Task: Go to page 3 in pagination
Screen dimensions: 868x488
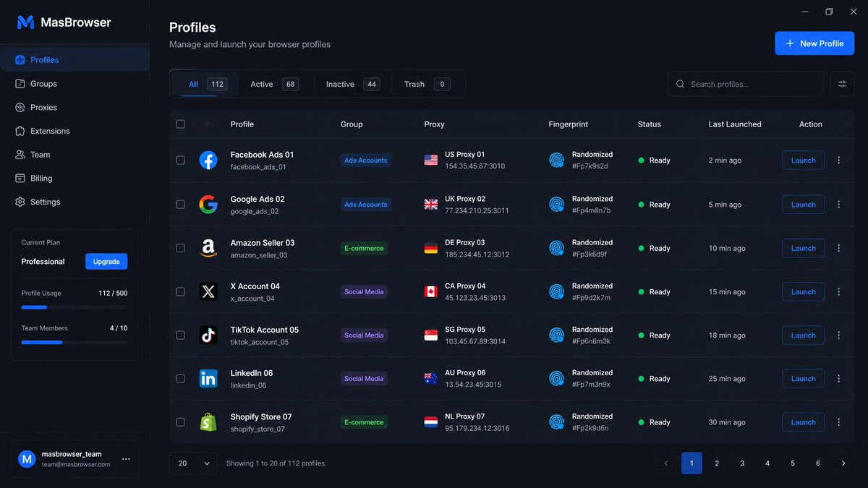Action: (x=742, y=463)
